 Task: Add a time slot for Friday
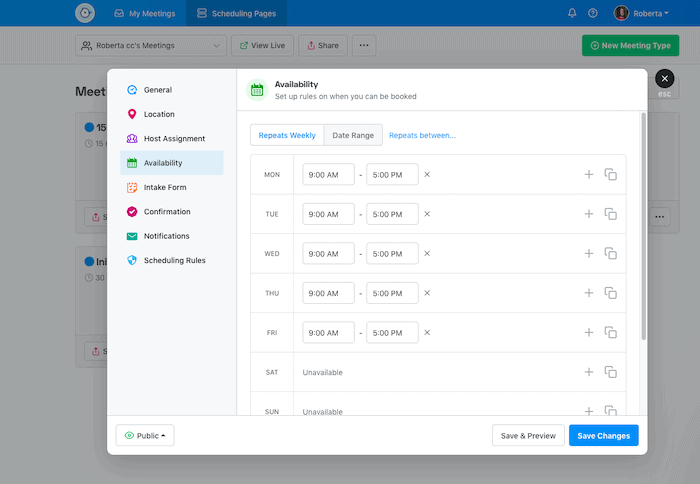[x=589, y=333]
